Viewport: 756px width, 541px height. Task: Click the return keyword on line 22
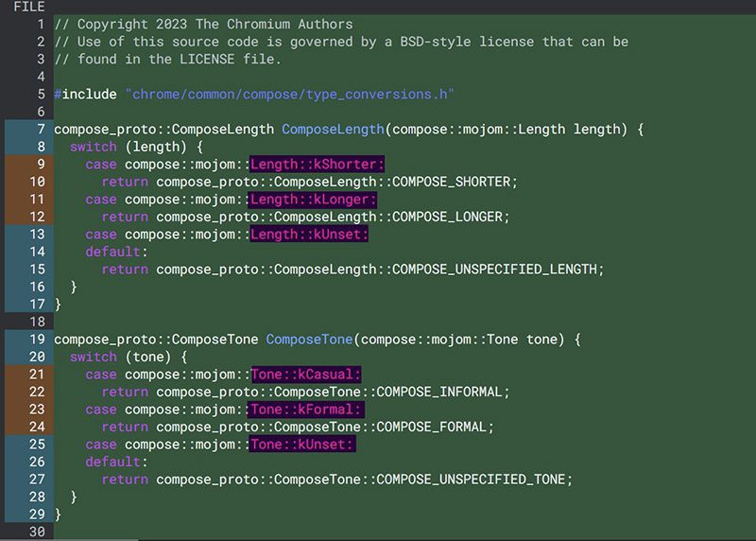(125, 392)
